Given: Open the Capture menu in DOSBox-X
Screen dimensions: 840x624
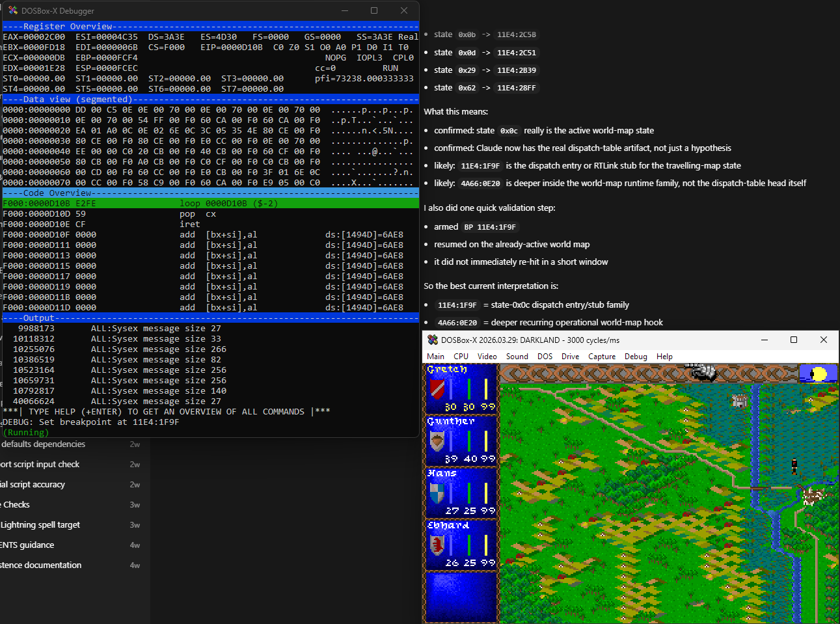Looking at the screenshot, I should click(602, 357).
